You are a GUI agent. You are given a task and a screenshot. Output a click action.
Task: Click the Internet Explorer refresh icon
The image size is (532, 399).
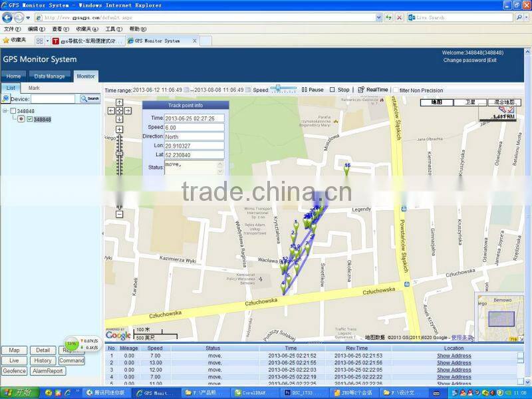389,17
